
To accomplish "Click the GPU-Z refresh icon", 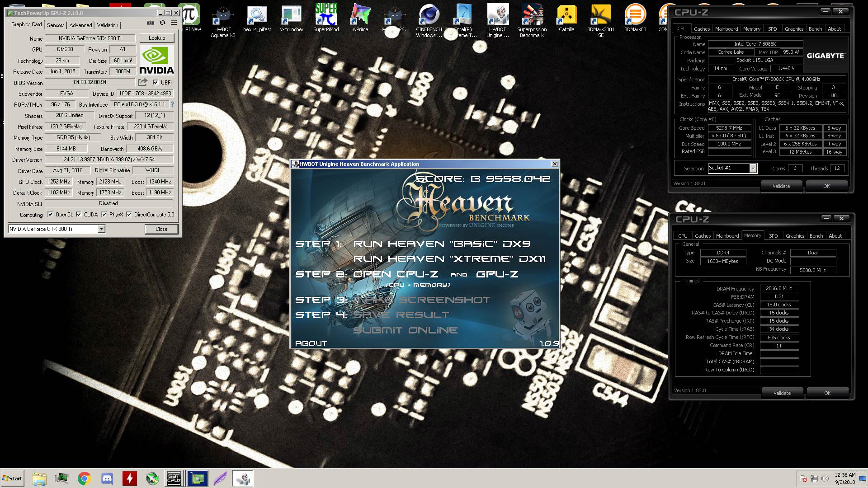I will (x=162, y=23).
